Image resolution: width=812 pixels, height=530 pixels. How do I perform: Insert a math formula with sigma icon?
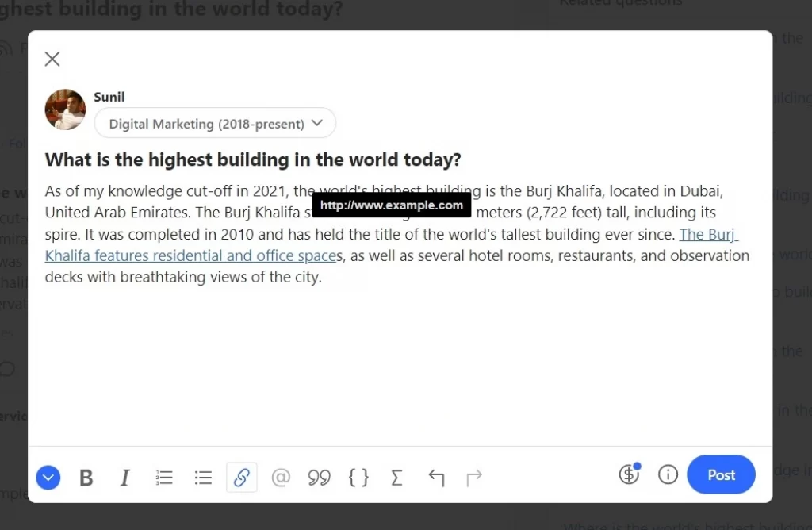click(x=396, y=477)
